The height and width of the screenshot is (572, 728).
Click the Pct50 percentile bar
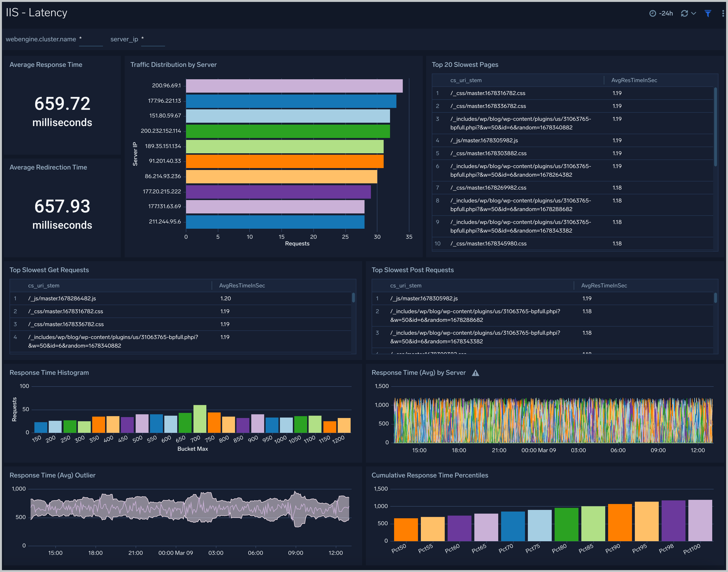point(406,530)
